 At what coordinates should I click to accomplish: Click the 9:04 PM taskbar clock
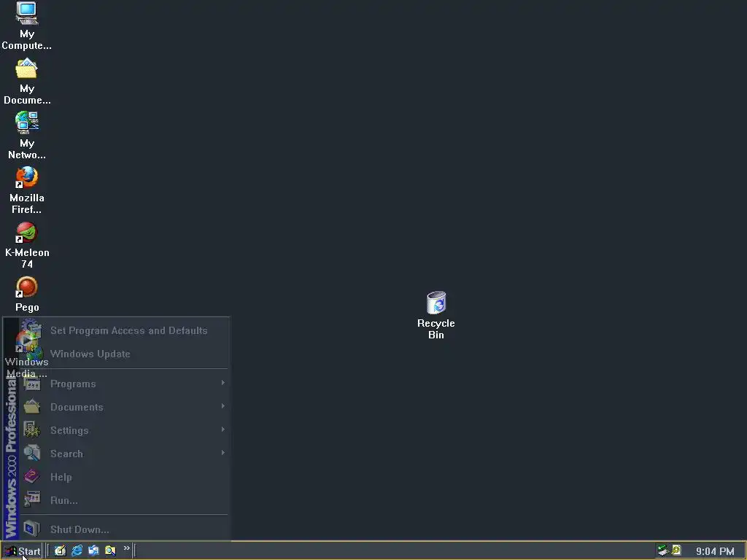(x=715, y=551)
